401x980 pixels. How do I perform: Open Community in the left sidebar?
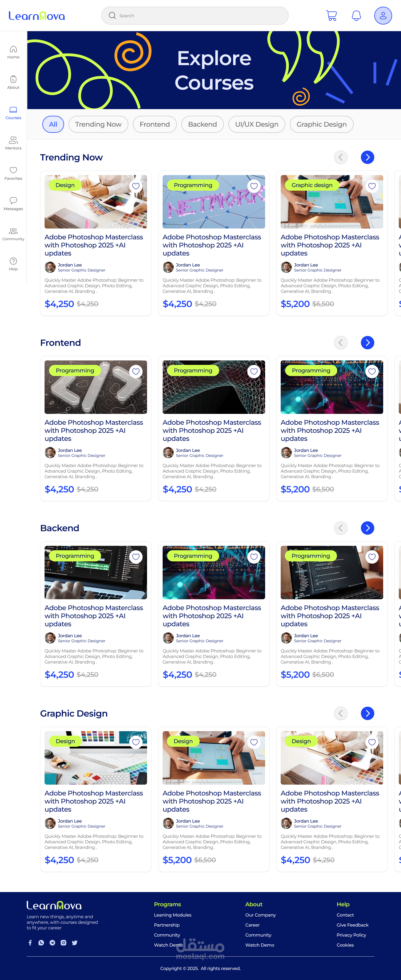13,234
